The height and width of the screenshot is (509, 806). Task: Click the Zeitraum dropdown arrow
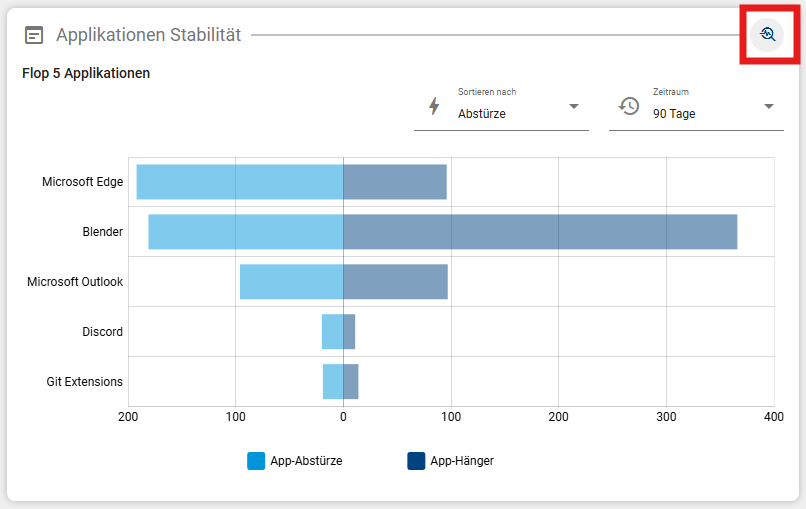[x=769, y=107]
